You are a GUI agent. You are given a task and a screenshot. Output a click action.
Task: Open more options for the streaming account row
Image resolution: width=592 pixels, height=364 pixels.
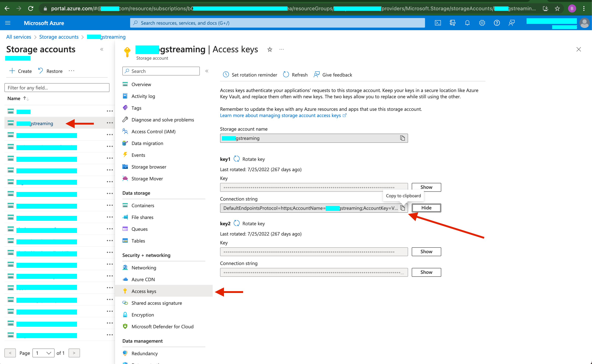[110, 123]
